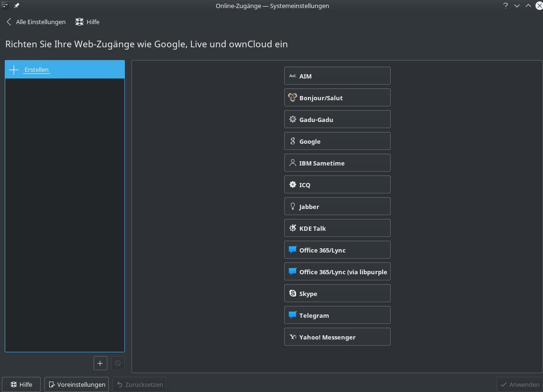Click the Anwenden button
Image resolution: width=543 pixels, height=392 pixels.
click(520, 384)
